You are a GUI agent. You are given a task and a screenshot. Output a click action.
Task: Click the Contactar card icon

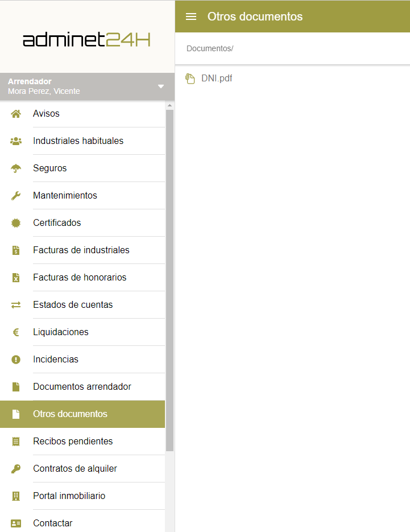(x=16, y=523)
